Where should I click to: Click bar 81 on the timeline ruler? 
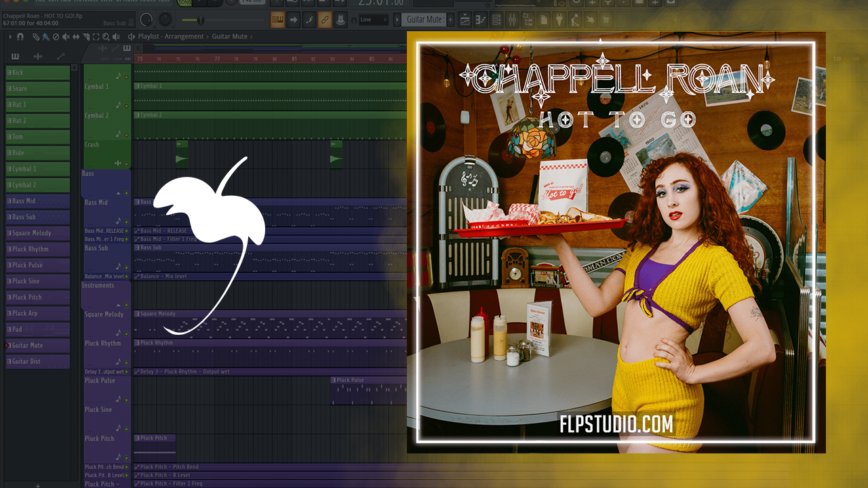(294, 59)
